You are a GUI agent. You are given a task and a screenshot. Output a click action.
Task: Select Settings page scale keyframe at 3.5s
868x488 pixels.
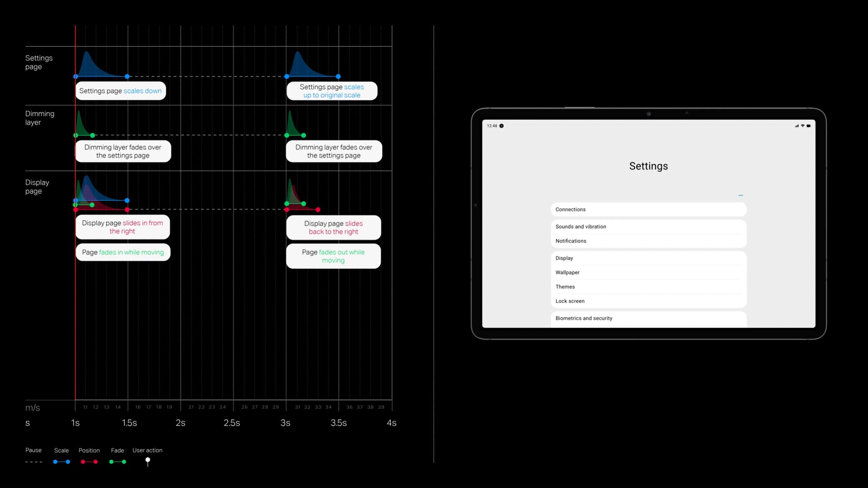tap(338, 76)
